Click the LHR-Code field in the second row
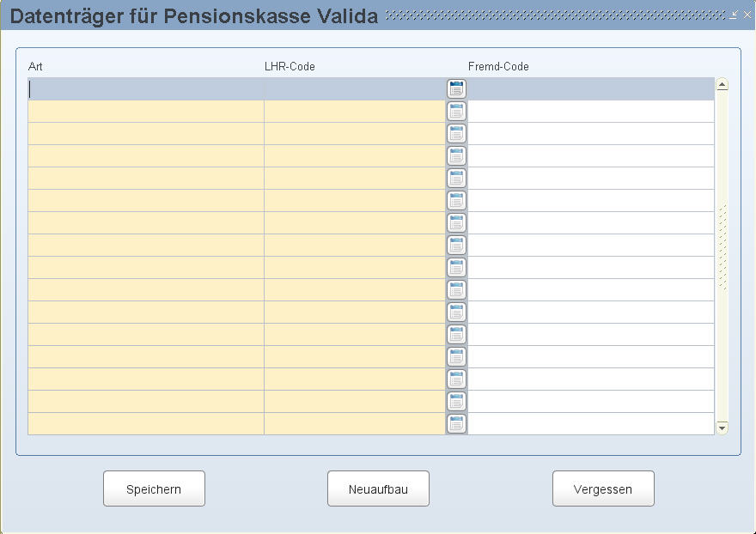756x534 pixels. (x=354, y=111)
